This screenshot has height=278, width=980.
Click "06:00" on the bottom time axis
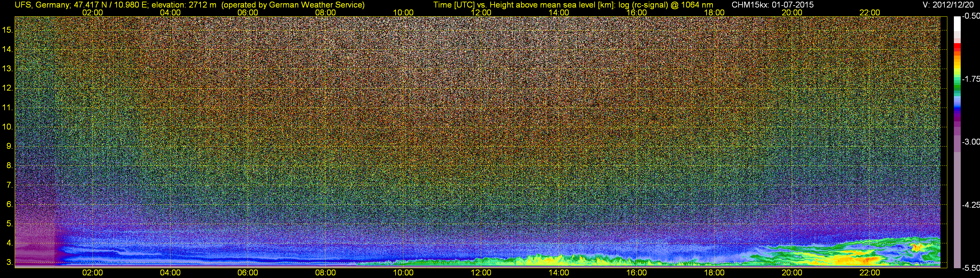point(248,273)
